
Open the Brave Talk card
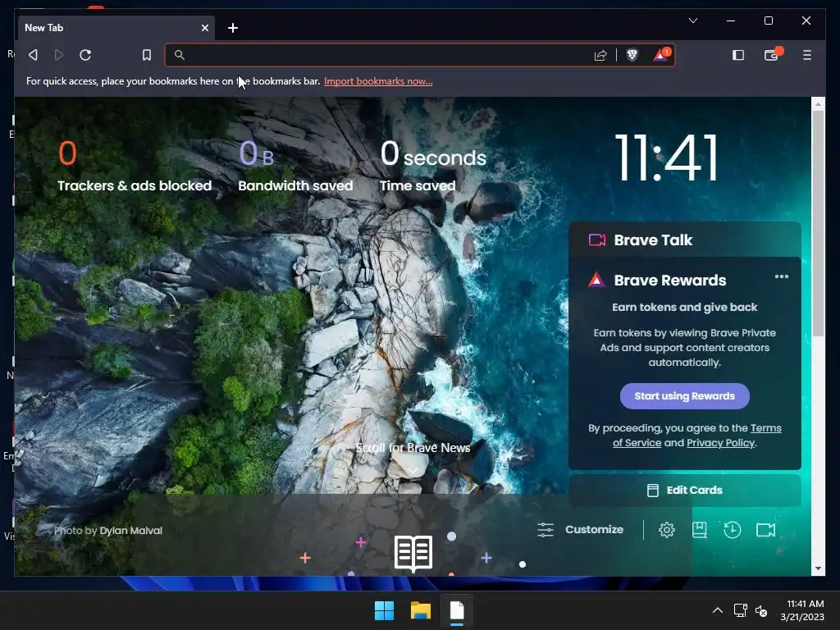pyautogui.click(x=685, y=240)
